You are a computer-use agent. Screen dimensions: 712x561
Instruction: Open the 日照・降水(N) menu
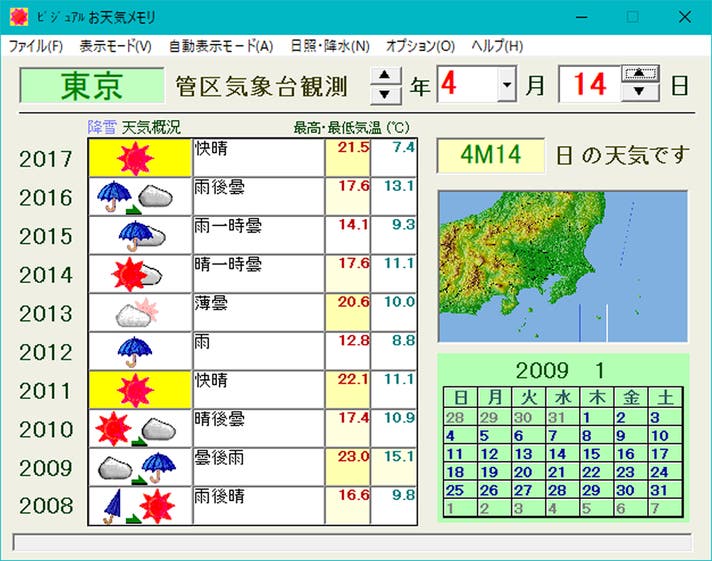(x=329, y=46)
